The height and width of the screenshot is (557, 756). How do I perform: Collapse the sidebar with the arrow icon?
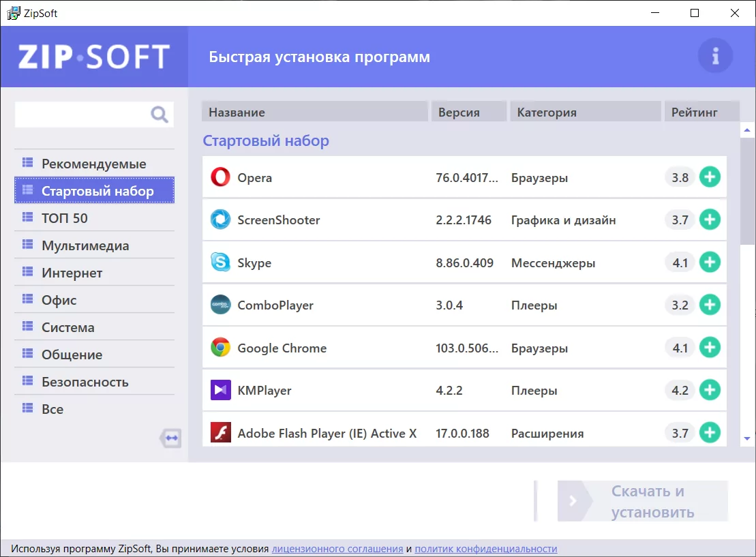[170, 438]
